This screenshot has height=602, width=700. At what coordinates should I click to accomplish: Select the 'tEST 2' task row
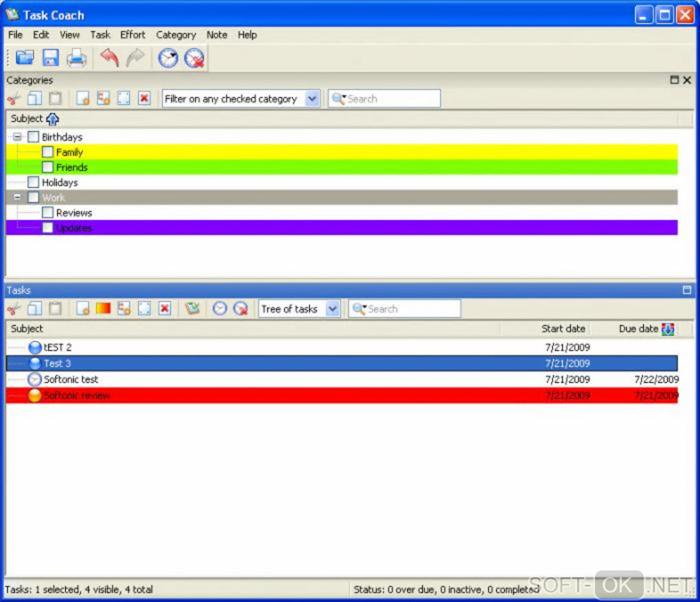click(x=342, y=347)
